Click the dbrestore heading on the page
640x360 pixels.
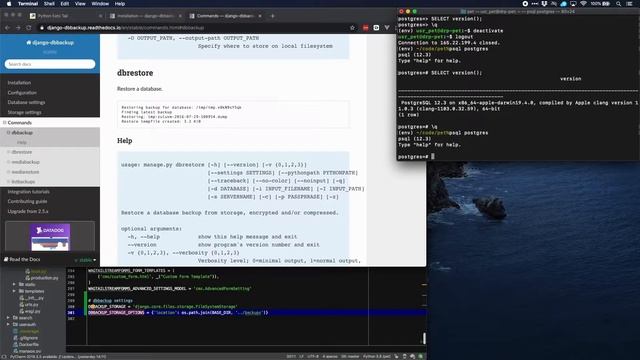click(x=135, y=73)
